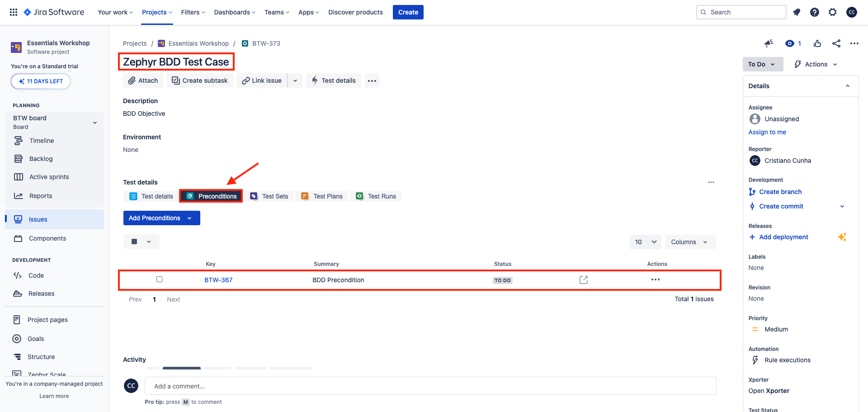Click Discover products
Image resolution: width=868 pixels, height=412 pixels.
click(355, 12)
